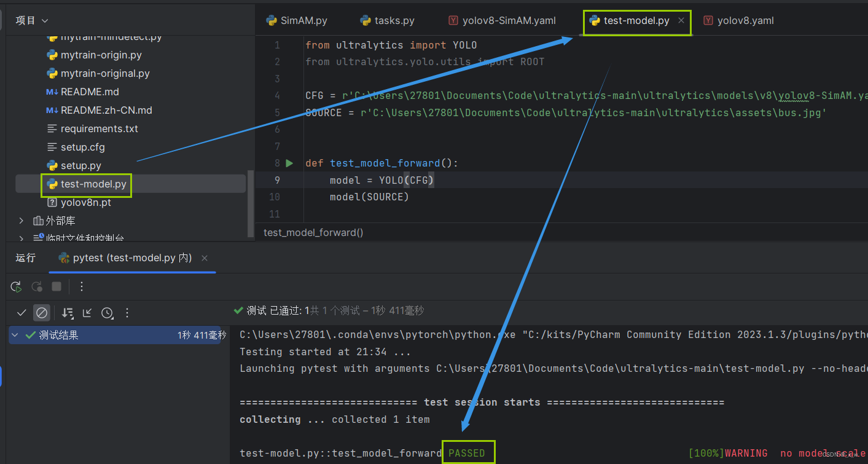Click the rerun failed tests icon
This screenshot has height=464, width=868.
(x=37, y=286)
